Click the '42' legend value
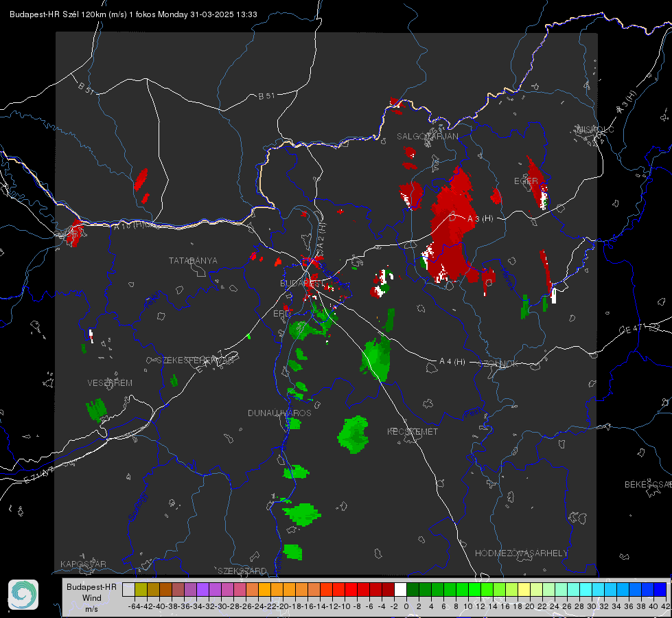The width and height of the screenshot is (672, 618). [666, 606]
